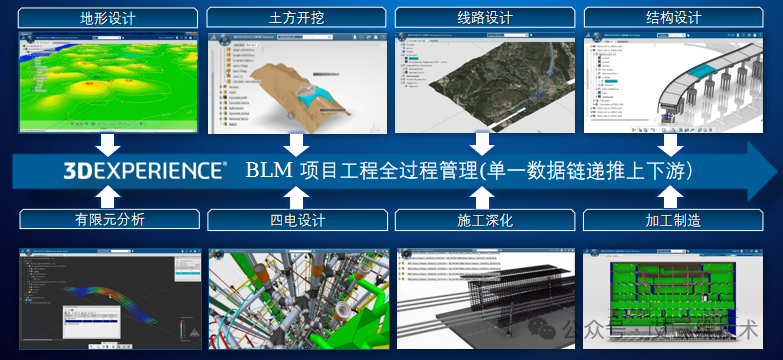Open the dark finite element analysis screenshot
This screenshot has width=783, height=360.
110,298
